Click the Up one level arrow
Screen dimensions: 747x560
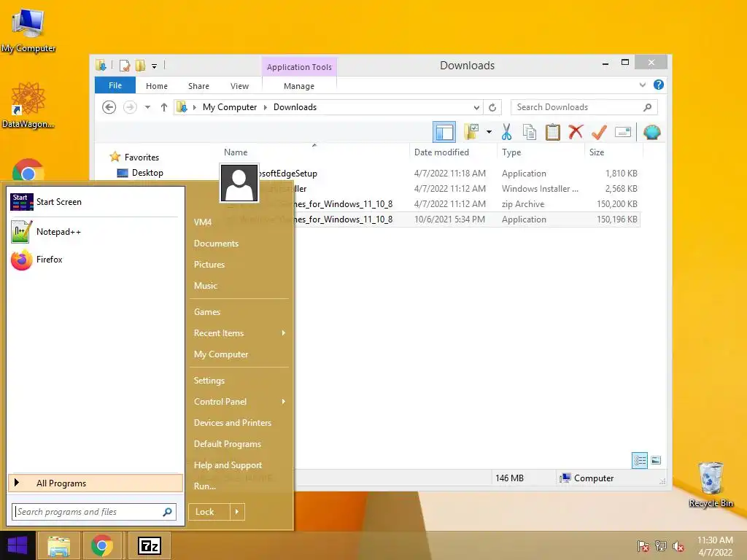pyautogui.click(x=164, y=107)
